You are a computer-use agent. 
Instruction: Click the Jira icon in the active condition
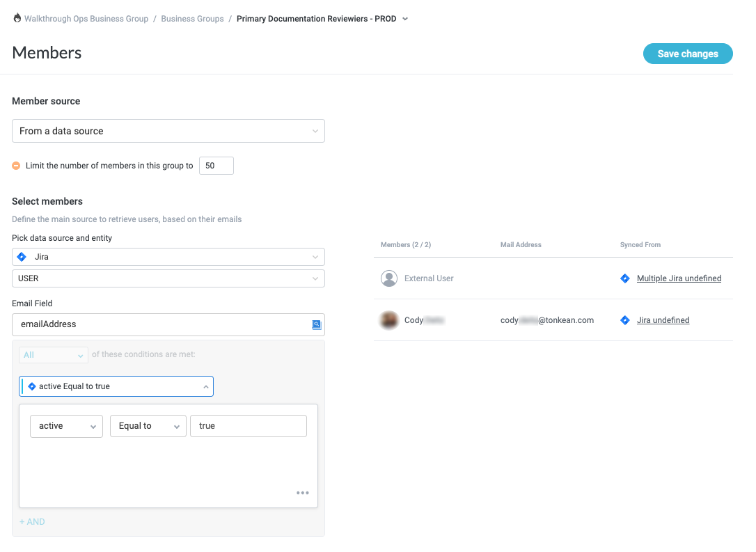pos(31,386)
